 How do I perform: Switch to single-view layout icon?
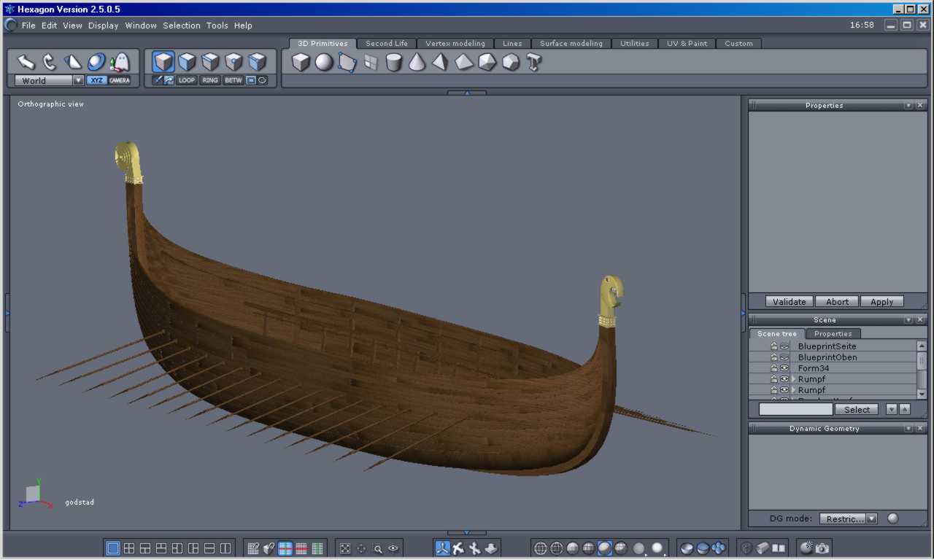click(x=113, y=548)
